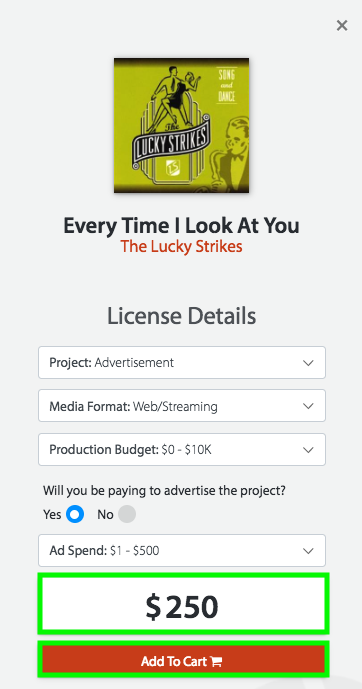Open The Lucky Strikes artist link
362x689 pixels.
(x=181, y=247)
